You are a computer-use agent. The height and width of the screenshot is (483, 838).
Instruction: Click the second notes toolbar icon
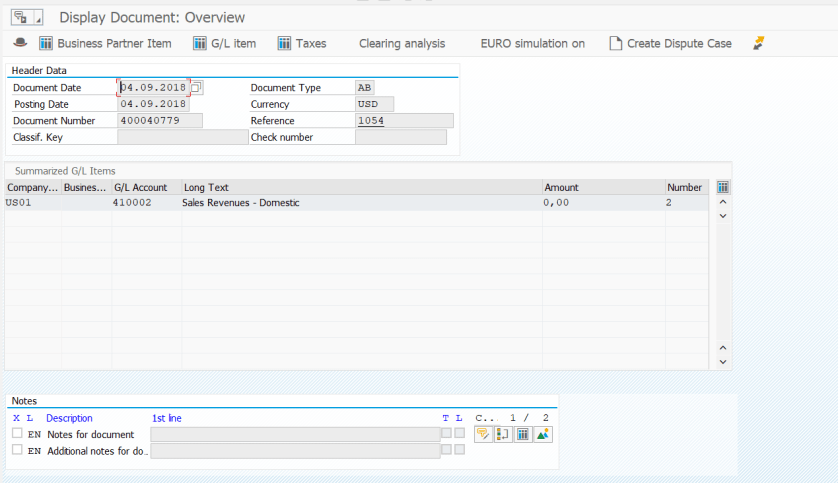[x=503, y=434]
